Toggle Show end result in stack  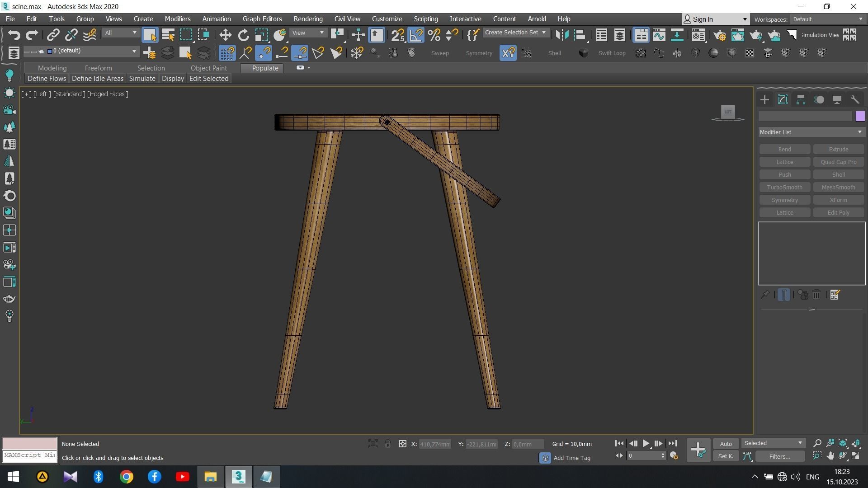click(784, 295)
